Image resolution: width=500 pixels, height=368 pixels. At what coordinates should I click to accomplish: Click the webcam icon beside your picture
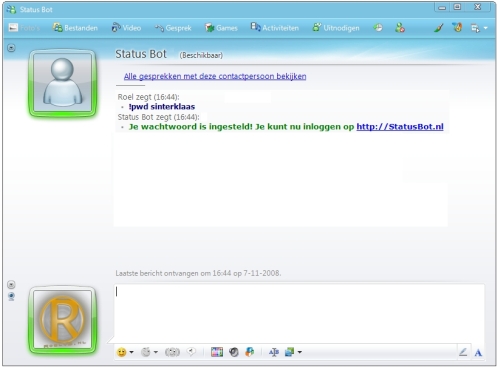[11, 296]
